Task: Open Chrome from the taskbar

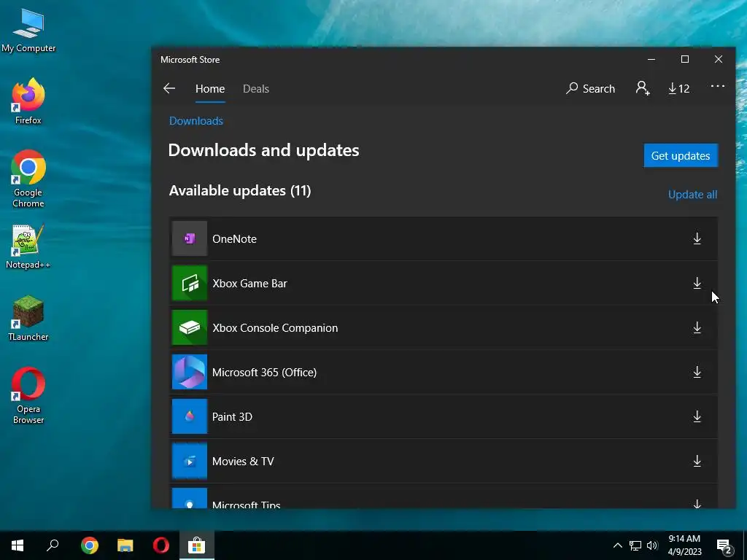Action: click(90, 545)
